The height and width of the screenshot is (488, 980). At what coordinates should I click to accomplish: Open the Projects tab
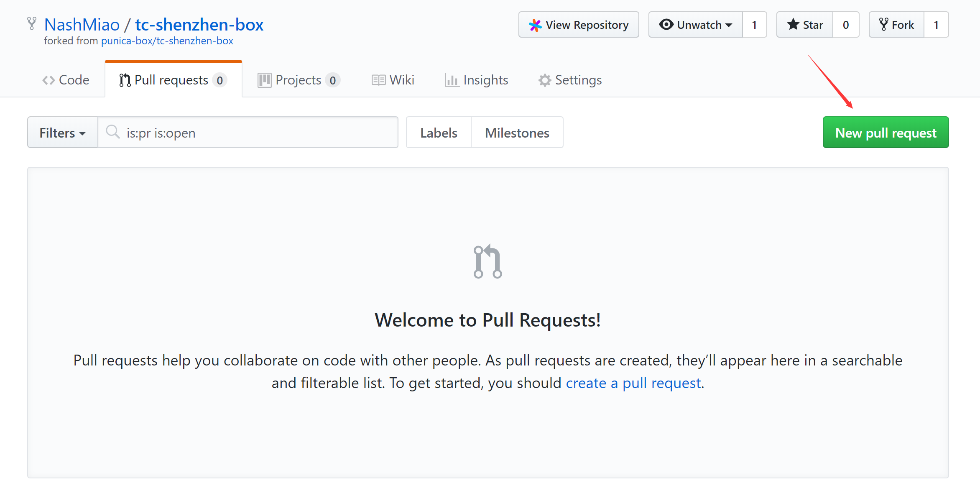pyautogui.click(x=299, y=80)
